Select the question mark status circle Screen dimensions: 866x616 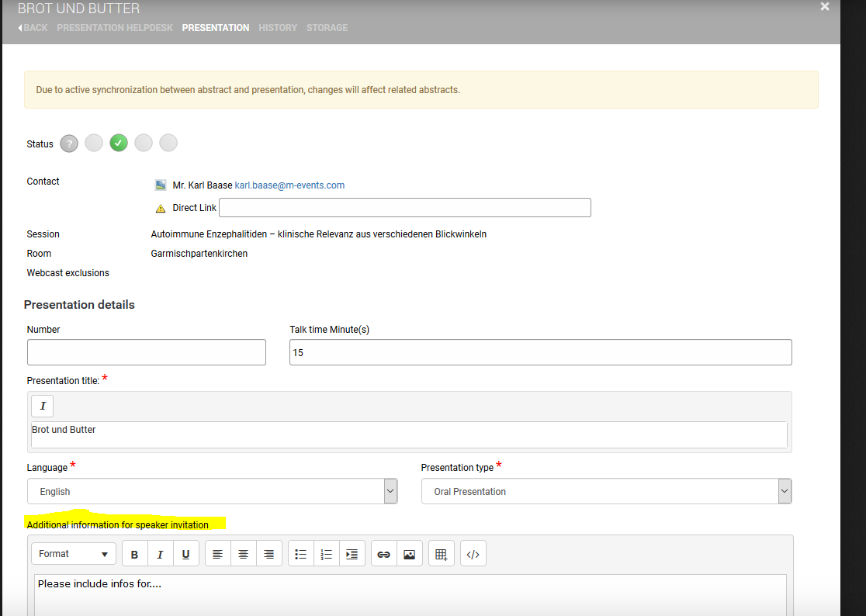[69, 144]
